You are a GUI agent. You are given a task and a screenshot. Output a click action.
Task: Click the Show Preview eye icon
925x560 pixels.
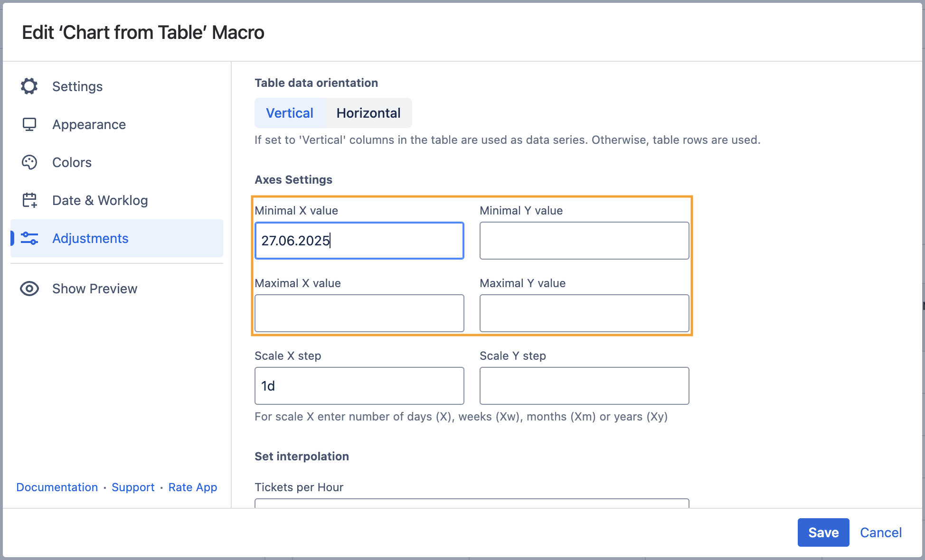(29, 289)
